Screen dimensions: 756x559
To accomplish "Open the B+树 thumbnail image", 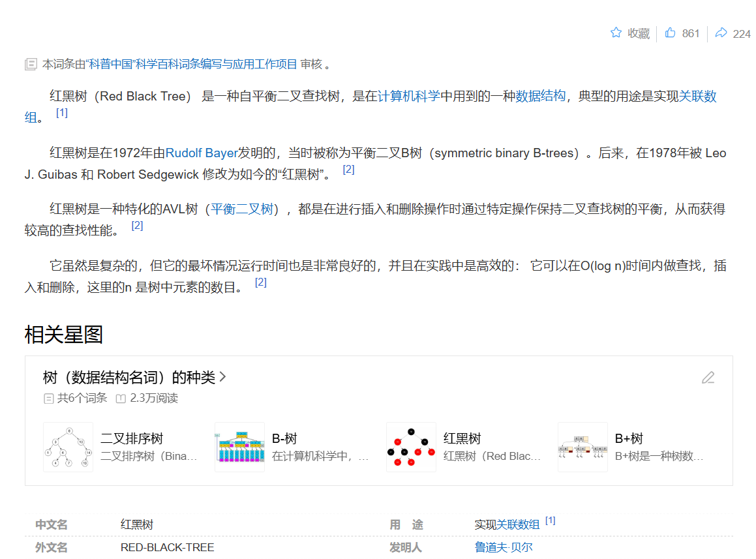I will click(x=583, y=447).
